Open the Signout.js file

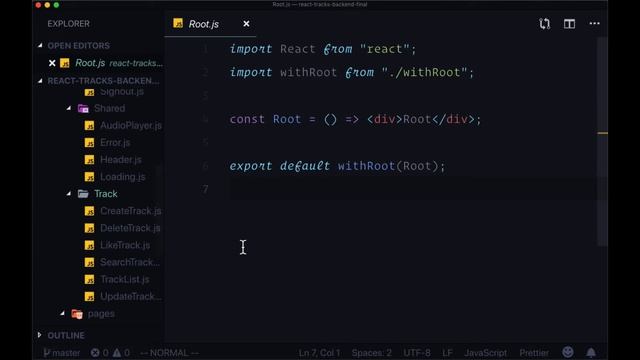(122, 92)
